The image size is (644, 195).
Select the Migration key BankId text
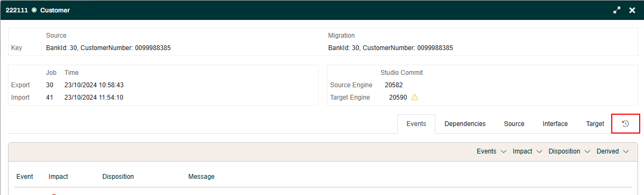click(391, 48)
